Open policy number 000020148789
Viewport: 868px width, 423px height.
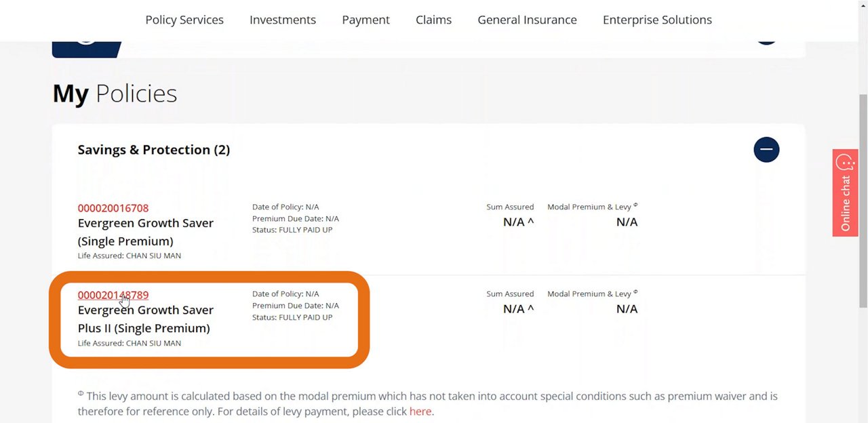point(113,295)
